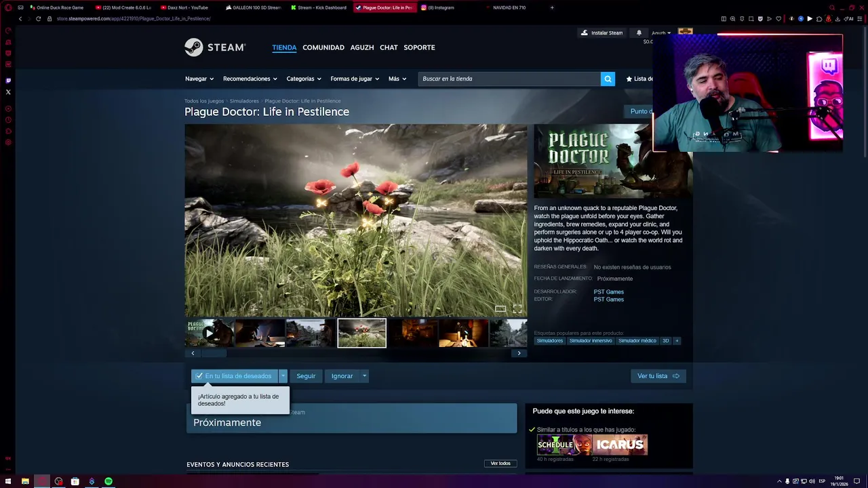Open the Aguzh account dropdown

point(661,33)
